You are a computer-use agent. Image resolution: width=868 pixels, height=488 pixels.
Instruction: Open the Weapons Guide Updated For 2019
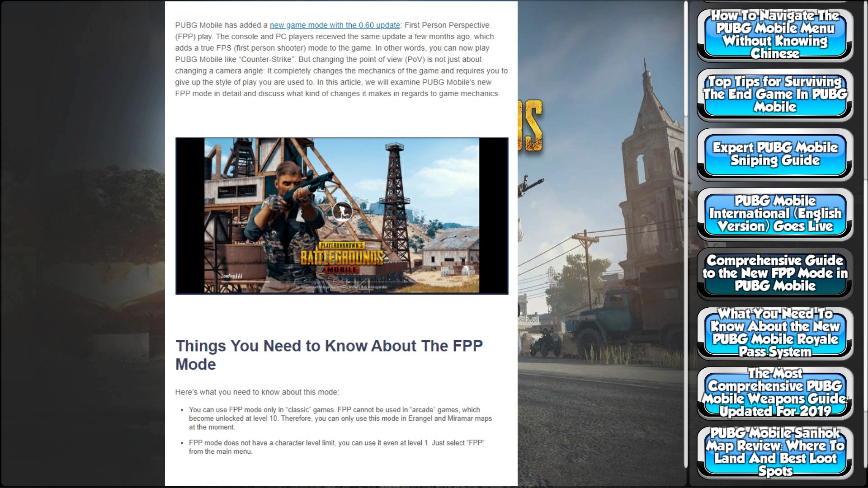click(x=775, y=393)
